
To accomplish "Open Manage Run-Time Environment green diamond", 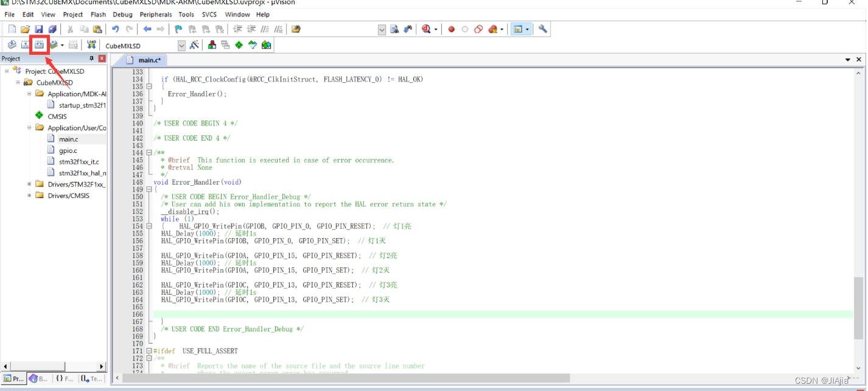I will tap(239, 45).
